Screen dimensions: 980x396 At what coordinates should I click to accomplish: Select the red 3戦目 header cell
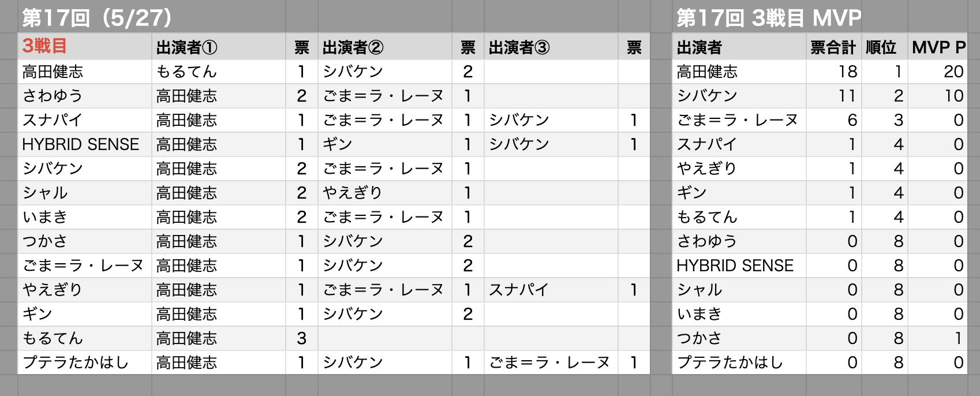click(85, 47)
